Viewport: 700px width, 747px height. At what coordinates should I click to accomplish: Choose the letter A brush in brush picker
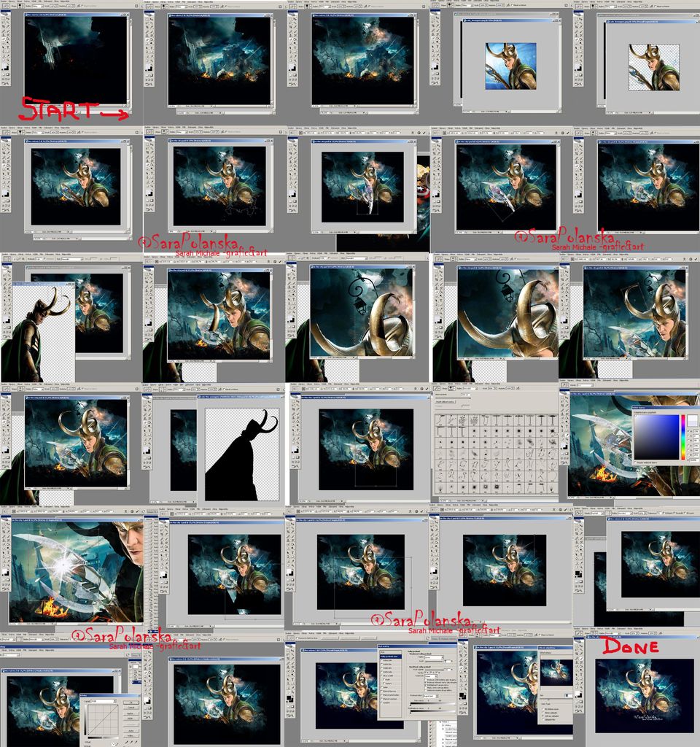click(x=530, y=454)
